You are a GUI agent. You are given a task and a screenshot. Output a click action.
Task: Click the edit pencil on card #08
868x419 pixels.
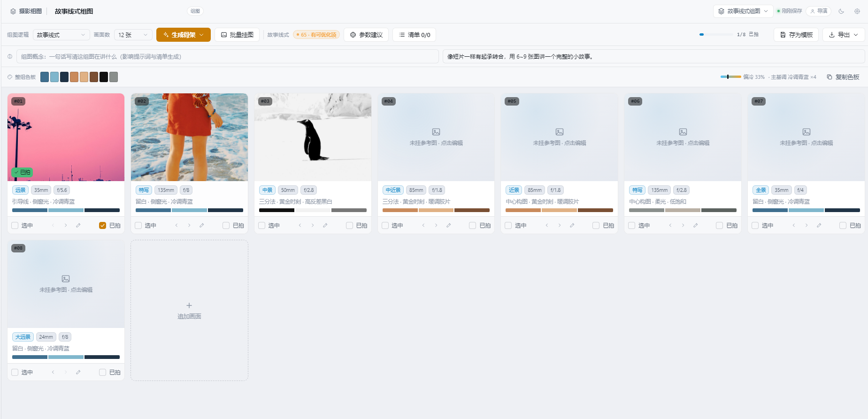[x=78, y=372]
